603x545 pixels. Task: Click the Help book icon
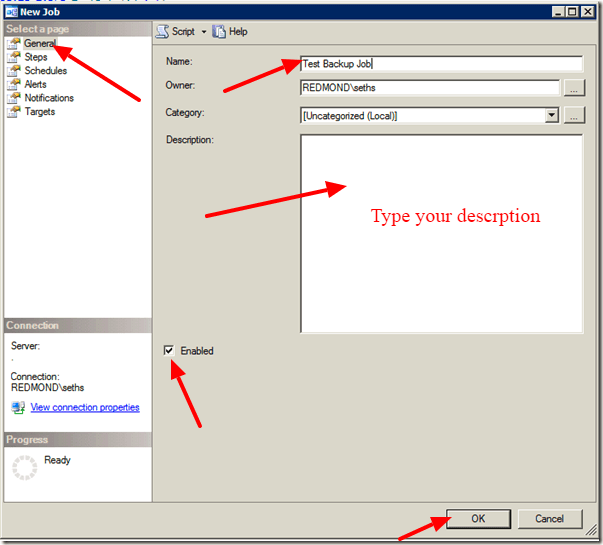219,32
